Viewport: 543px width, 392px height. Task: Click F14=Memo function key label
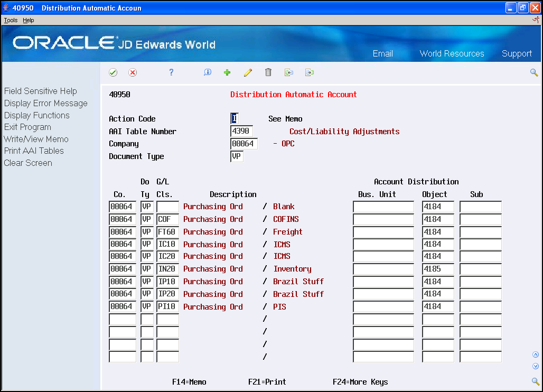(189, 382)
